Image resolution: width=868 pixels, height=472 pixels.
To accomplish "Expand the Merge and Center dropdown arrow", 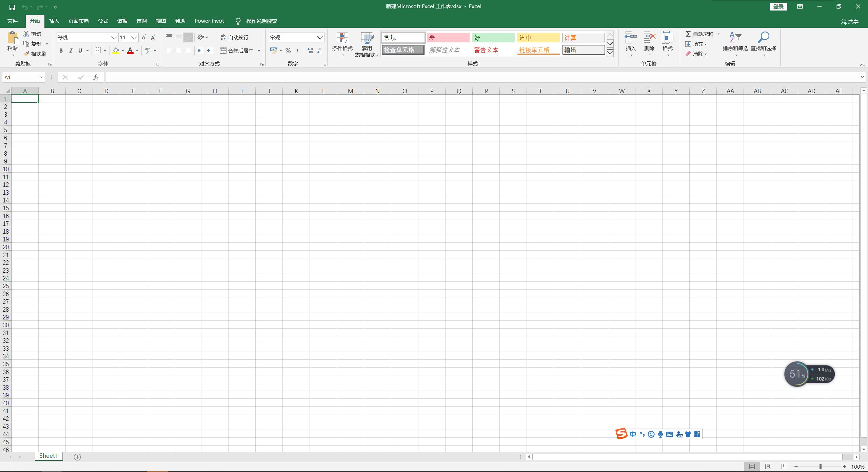I will [259, 51].
